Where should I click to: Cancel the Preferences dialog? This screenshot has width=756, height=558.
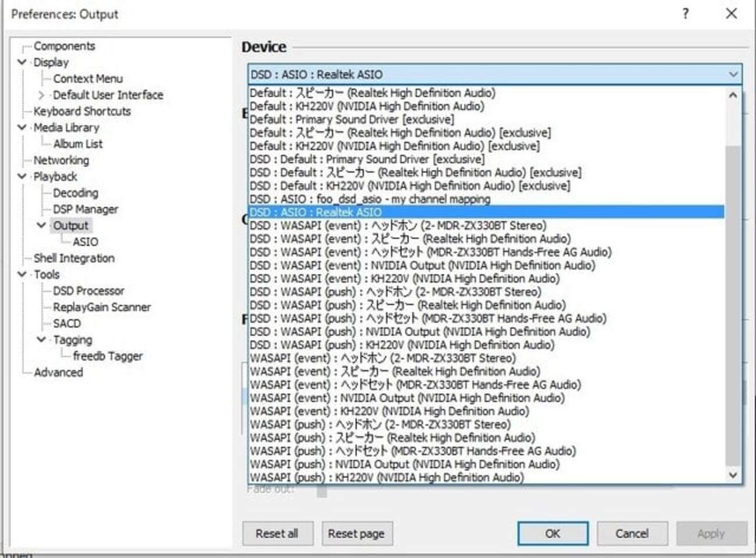click(632, 534)
